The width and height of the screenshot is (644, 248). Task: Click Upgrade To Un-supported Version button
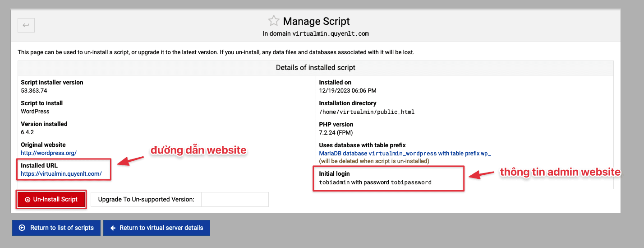click(146, 199)
